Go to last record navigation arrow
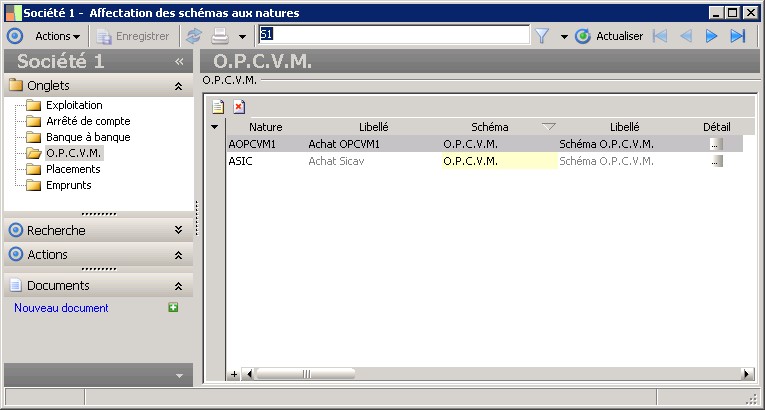The height and width of the screenshot is (410, 765). point(738,36)
